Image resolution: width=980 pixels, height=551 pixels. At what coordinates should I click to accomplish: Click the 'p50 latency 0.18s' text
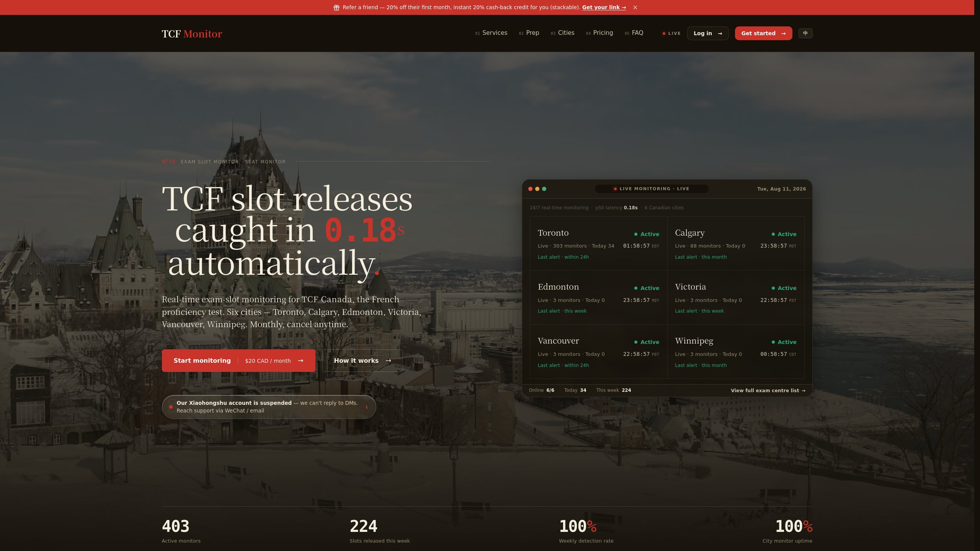point(616,208)
